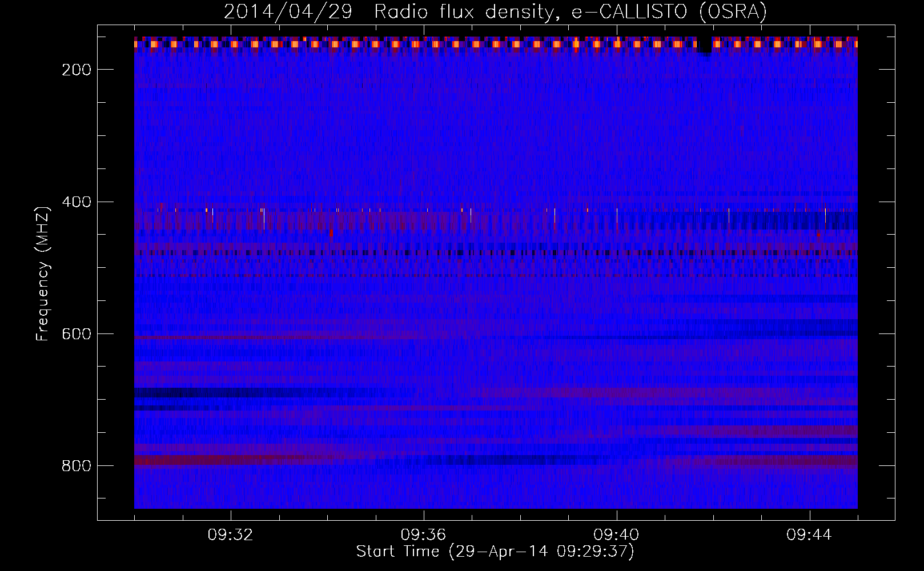
Task: Click the 09:44 time tick label
Action: click(809, 535)
